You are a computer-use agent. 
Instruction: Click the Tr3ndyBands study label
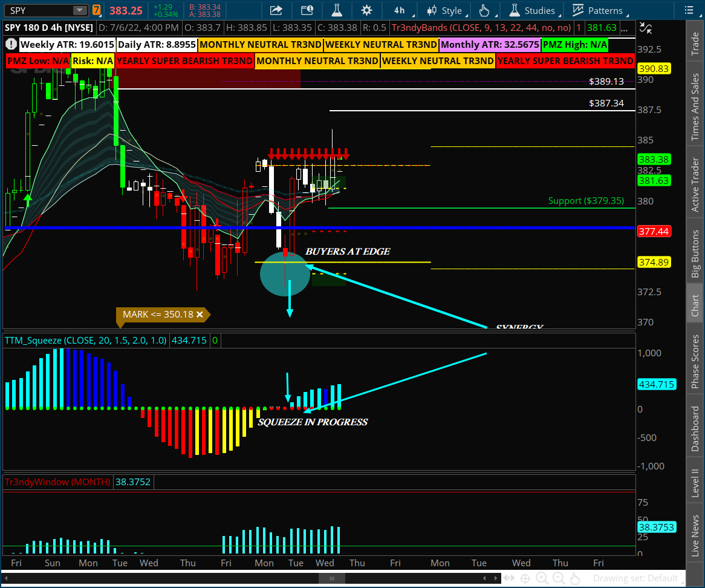481,28
